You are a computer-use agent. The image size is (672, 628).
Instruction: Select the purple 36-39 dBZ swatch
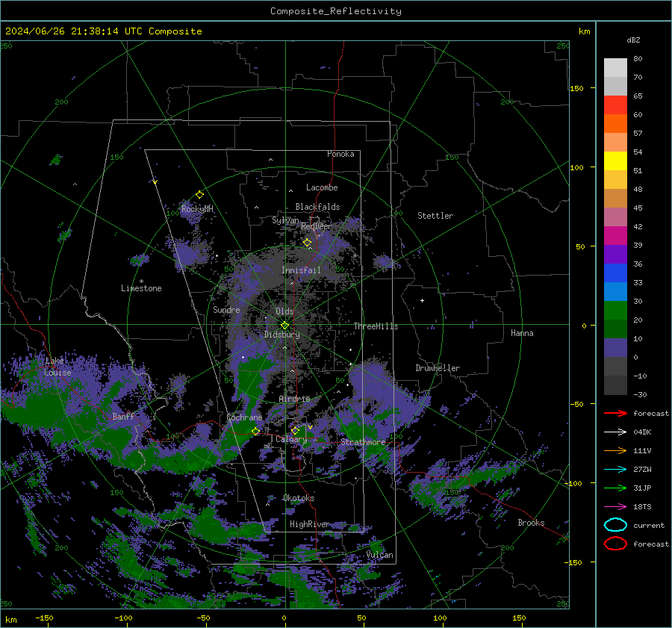[615, 255]
